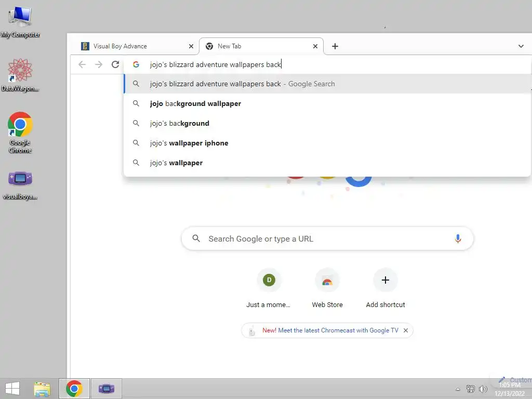The height and width of the screenshot is (399, 532).
Task: Start voice search with microphone icon
Action: 458,238
